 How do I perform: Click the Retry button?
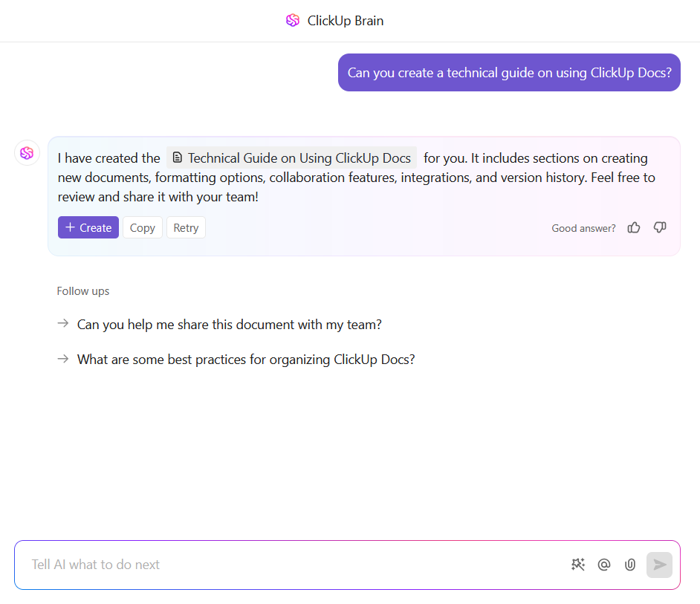tap(186, 227)
